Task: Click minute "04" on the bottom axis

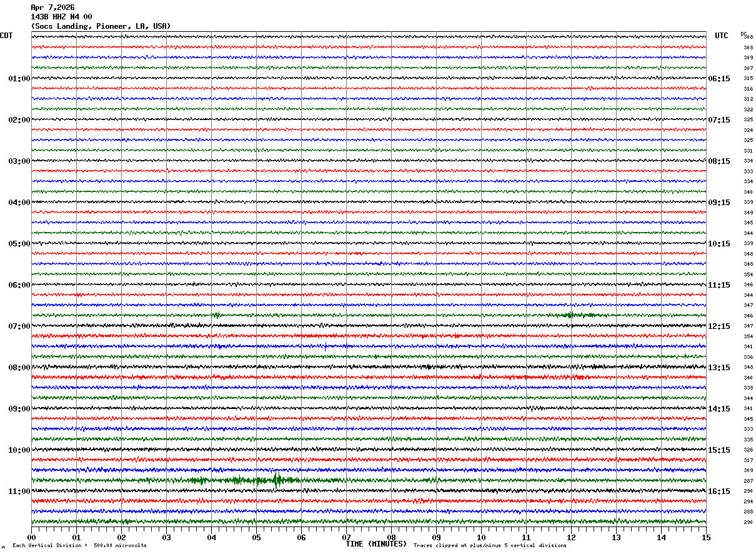Action: coord(211,537)
